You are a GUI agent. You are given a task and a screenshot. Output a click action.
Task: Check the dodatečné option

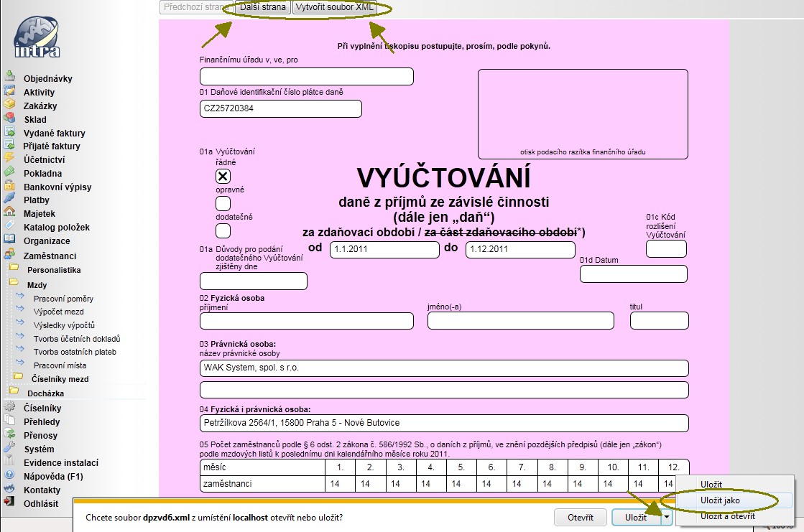pyautogui.click(x=223, y=230)
